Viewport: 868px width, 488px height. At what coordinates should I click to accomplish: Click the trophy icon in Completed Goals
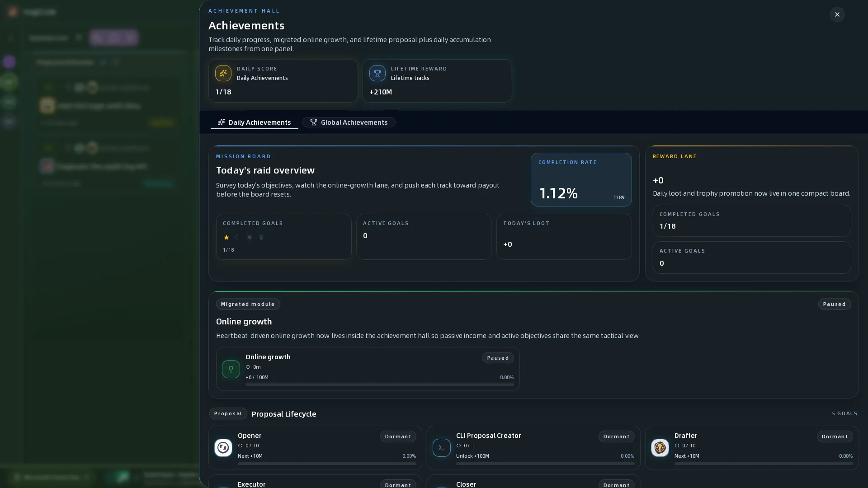tap(261, 237)
